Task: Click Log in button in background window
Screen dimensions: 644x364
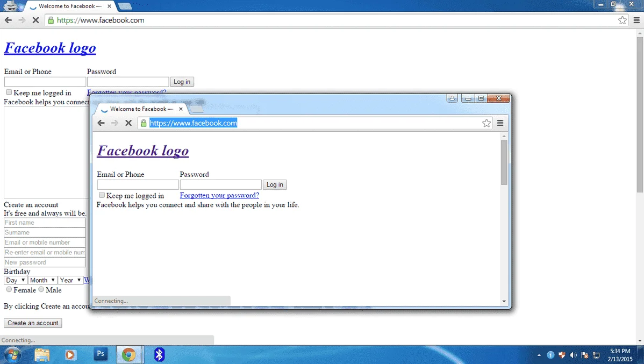Action: [182, 82]
